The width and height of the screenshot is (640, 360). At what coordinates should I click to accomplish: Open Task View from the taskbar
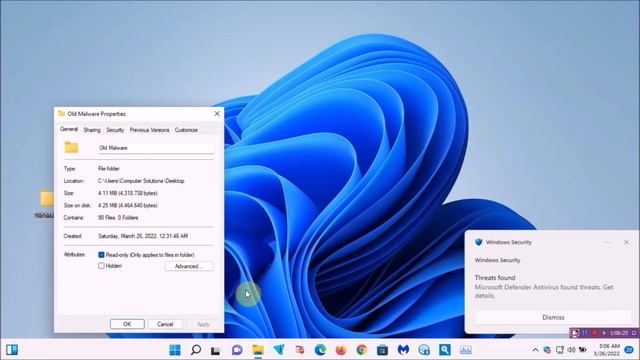[216, 350]
